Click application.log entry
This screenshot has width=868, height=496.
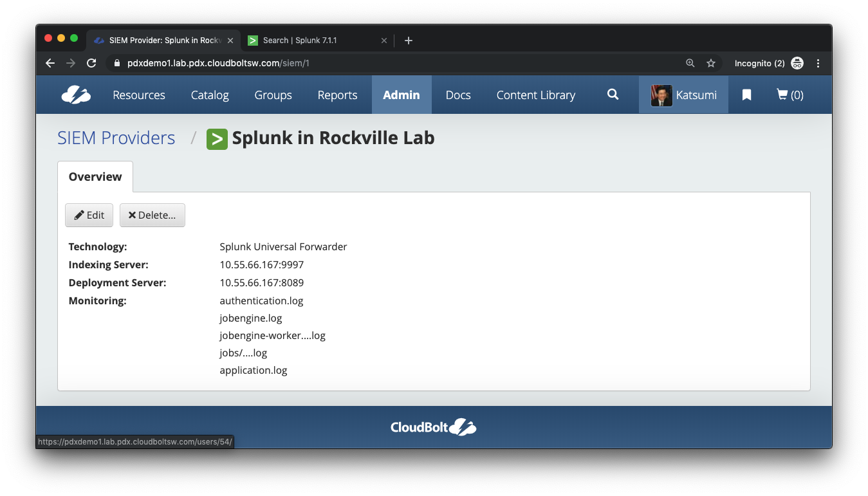click(254, 370)
